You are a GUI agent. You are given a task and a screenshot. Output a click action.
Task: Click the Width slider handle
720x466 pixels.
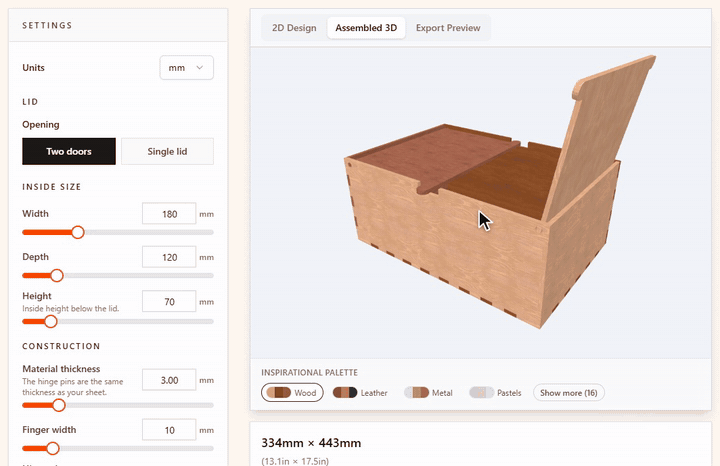[78, 232]
